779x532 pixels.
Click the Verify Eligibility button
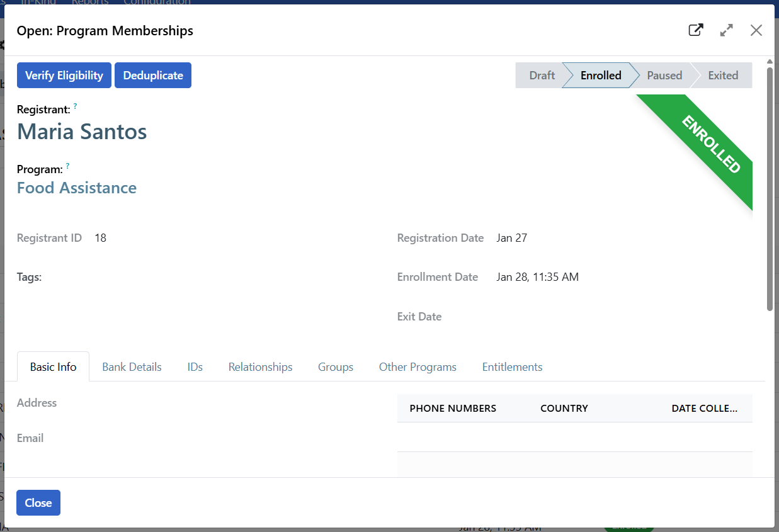[x=64, y=76]
